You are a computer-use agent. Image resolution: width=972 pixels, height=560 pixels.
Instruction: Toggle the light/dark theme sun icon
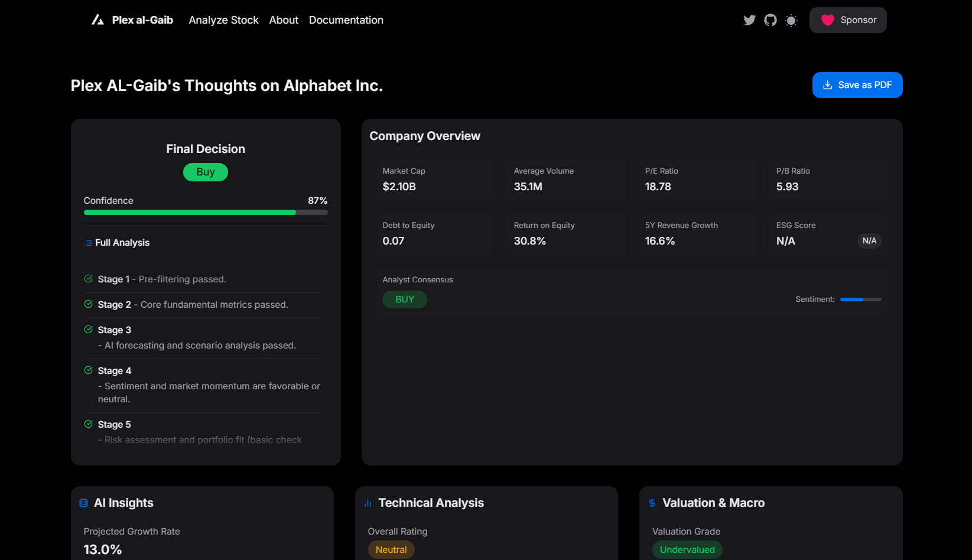[x=791, y=21]
